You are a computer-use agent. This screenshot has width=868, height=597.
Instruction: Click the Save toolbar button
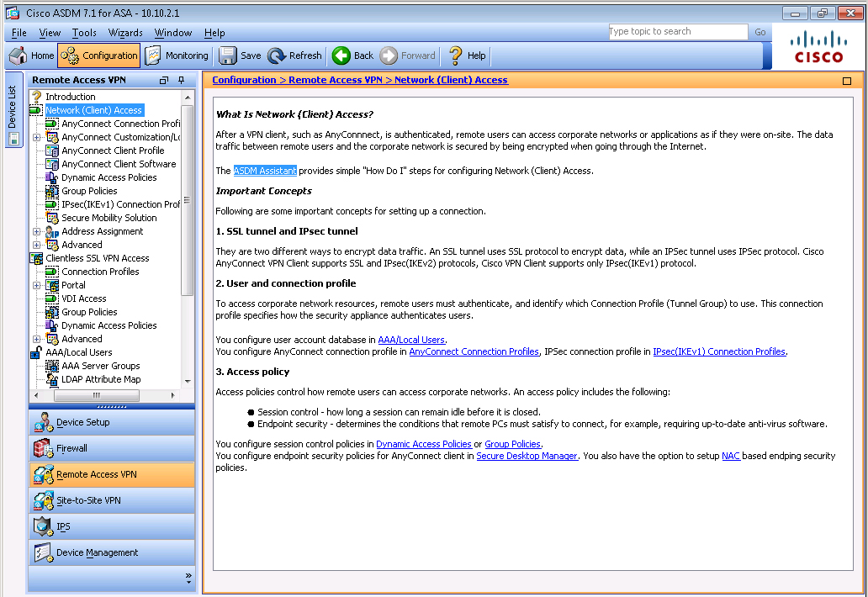point(241,55)
